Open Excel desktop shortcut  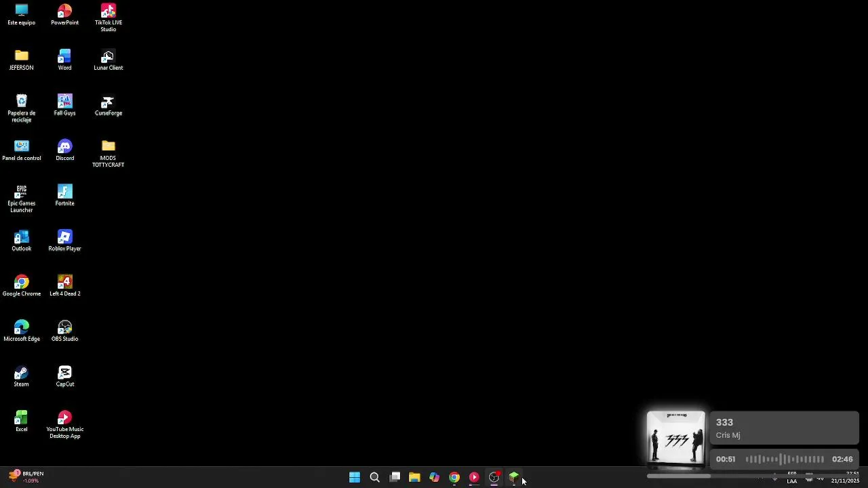[x=21, y=422]
